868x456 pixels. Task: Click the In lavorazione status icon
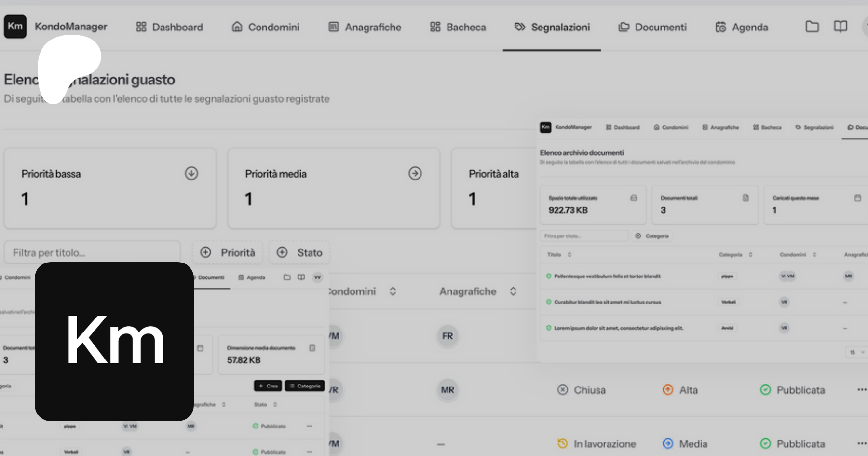pyautogui.click(x=562, y=443)
